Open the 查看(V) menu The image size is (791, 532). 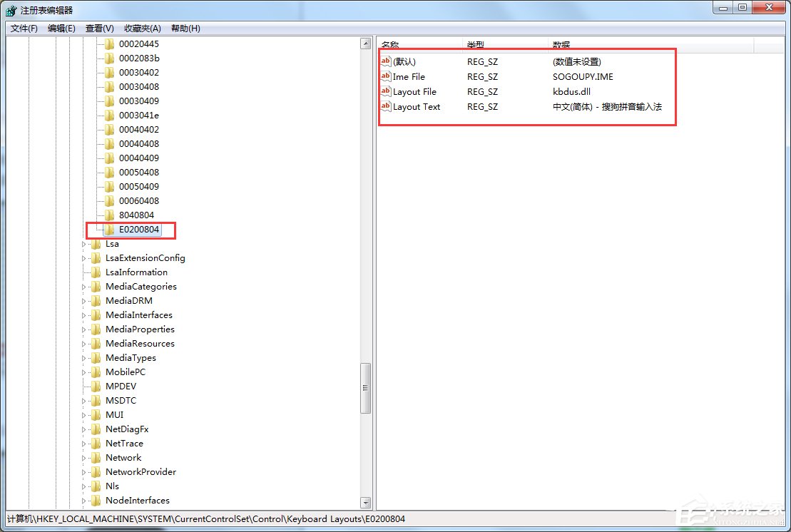coord(98,28)
